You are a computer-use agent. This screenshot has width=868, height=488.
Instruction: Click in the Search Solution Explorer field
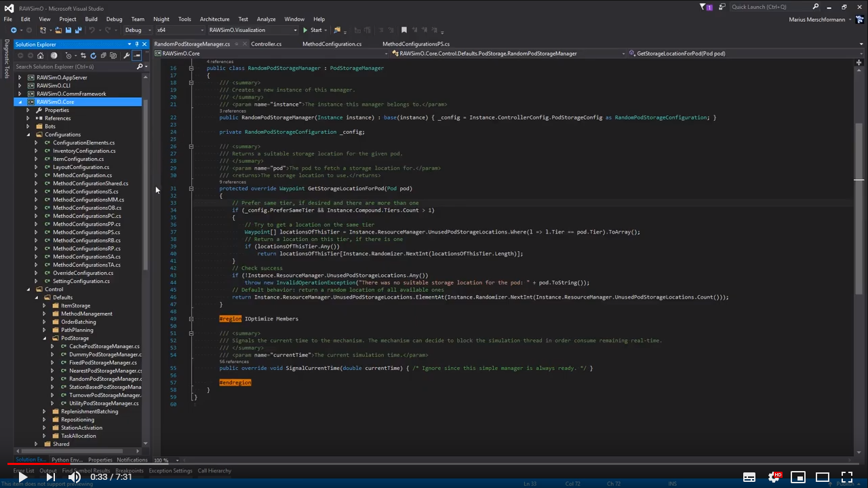point(73,67)
